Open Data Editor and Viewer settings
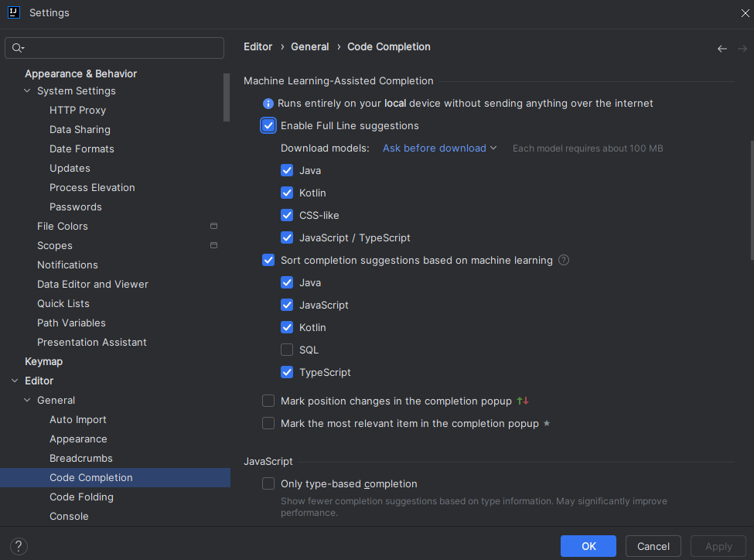Screen dimensions: 754x560 tap(92, 285)
